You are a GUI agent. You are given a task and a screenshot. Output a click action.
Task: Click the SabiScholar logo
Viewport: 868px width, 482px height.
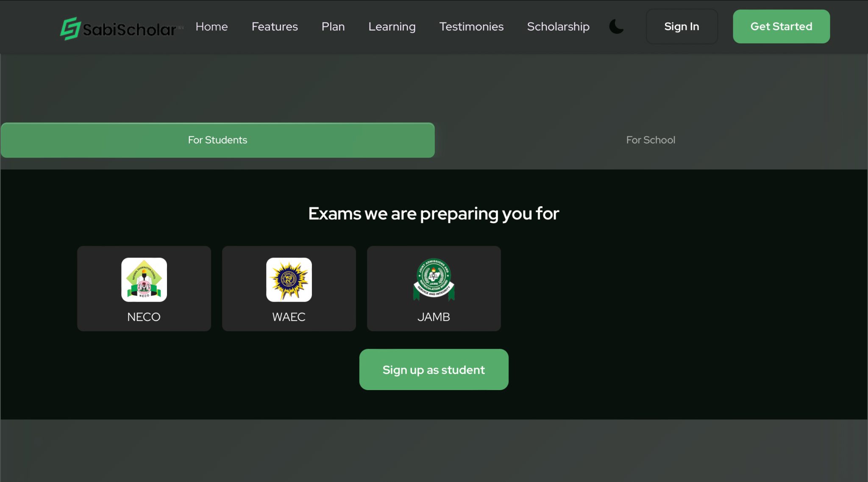click(122, 29)
